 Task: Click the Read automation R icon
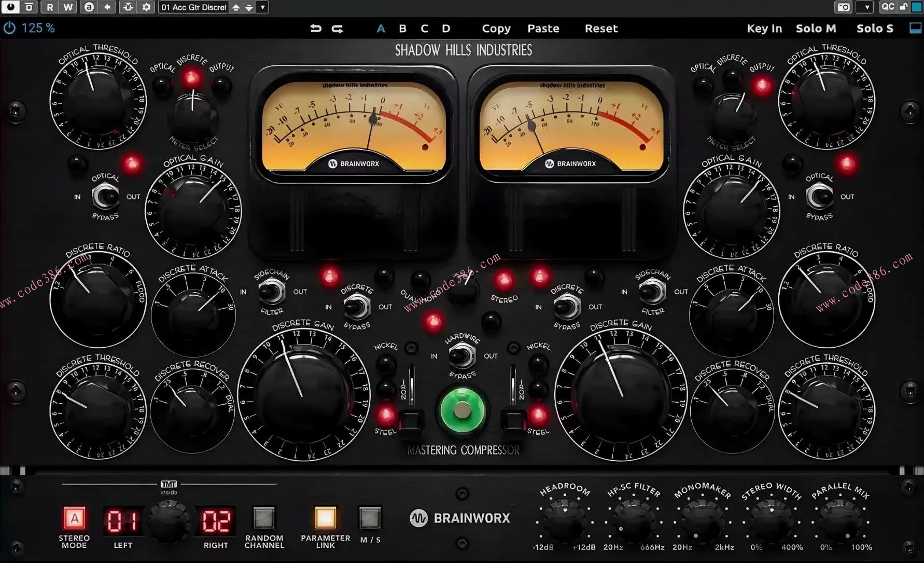[50, 7]
